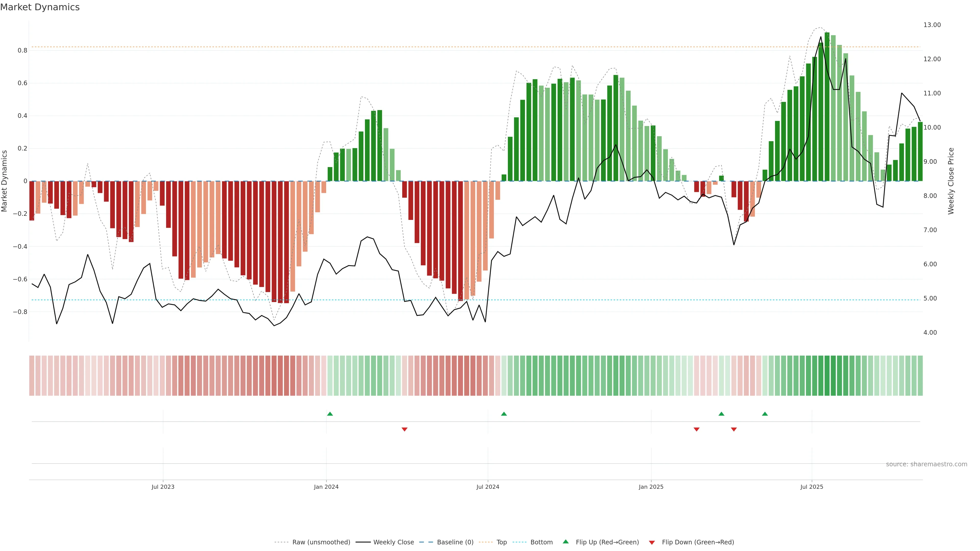Click the Flip Up legend triangle icon

point(565,542)
